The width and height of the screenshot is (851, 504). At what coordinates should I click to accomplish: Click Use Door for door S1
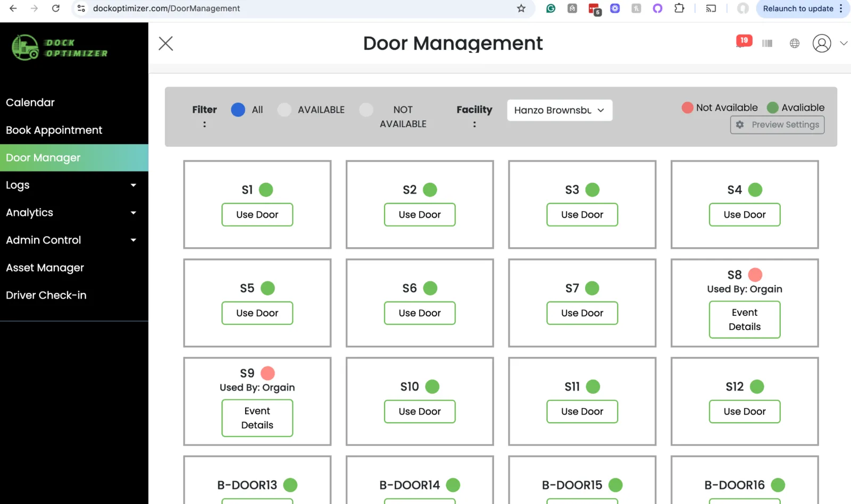(x=257, y=215)
